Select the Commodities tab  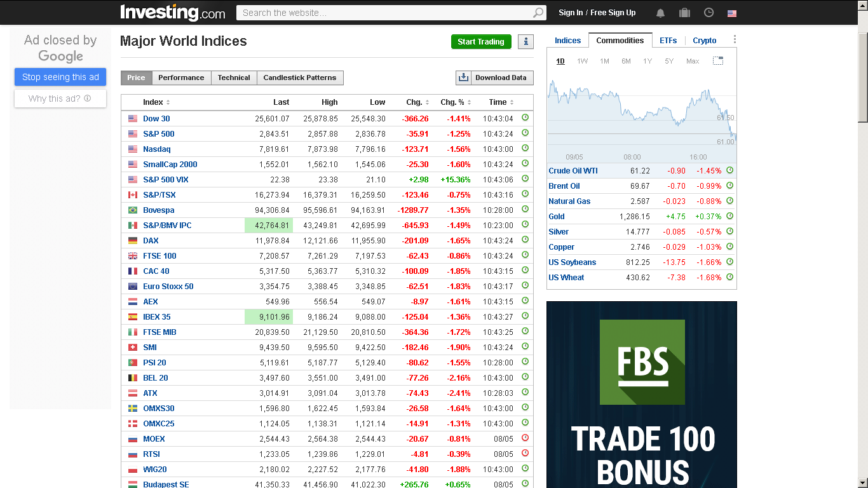[620, 41]
